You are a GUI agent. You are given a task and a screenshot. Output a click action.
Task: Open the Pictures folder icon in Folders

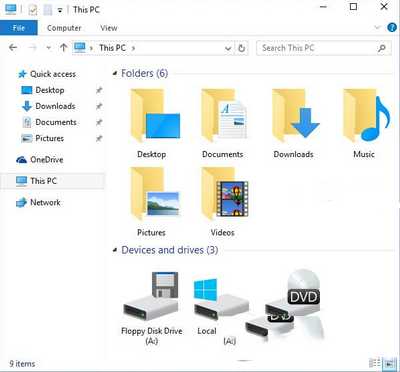(155, 193)
